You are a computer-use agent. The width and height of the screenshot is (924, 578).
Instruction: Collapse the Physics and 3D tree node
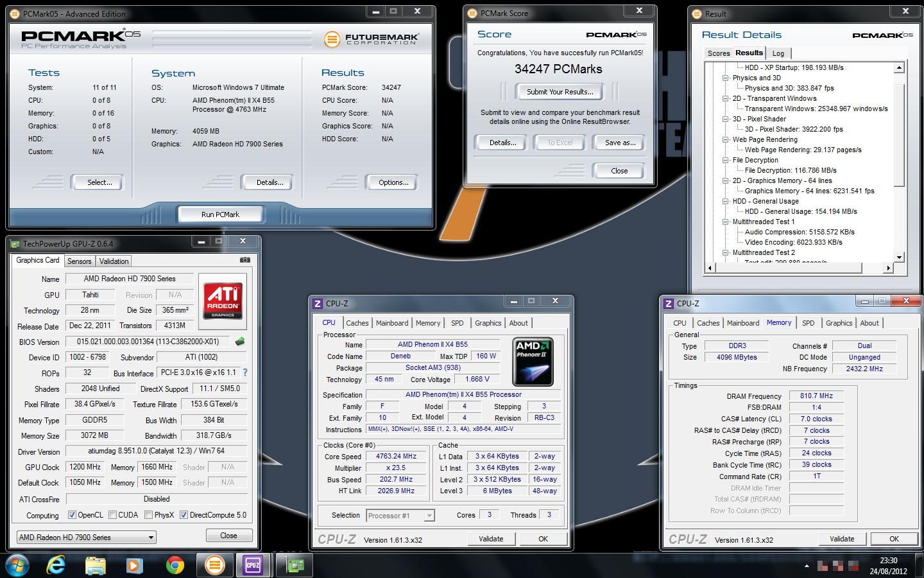coord(726,78)
